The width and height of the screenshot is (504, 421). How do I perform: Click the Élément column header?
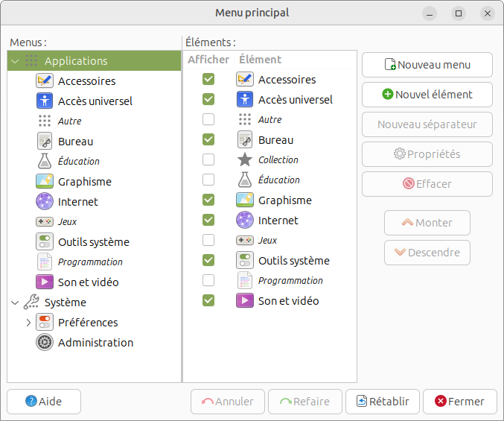pos(261,60)
